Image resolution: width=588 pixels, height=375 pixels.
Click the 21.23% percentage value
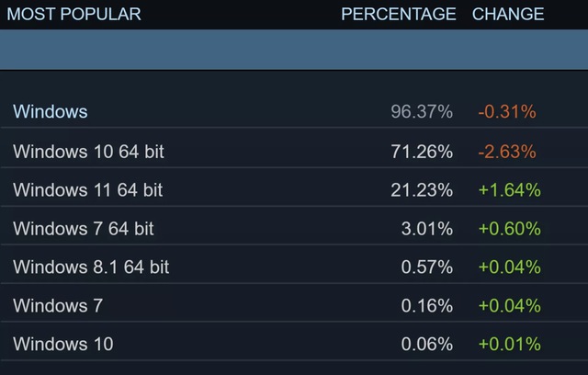click(421, 190)
